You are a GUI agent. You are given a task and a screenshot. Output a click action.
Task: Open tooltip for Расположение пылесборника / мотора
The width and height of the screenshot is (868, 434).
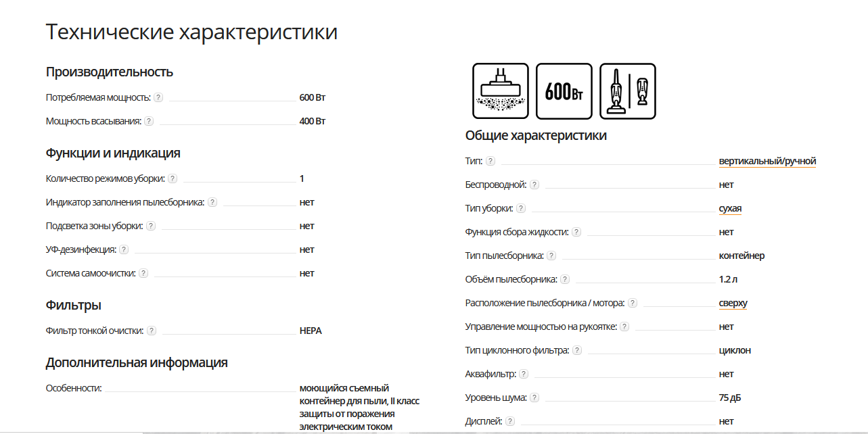[x=633, y=303]
